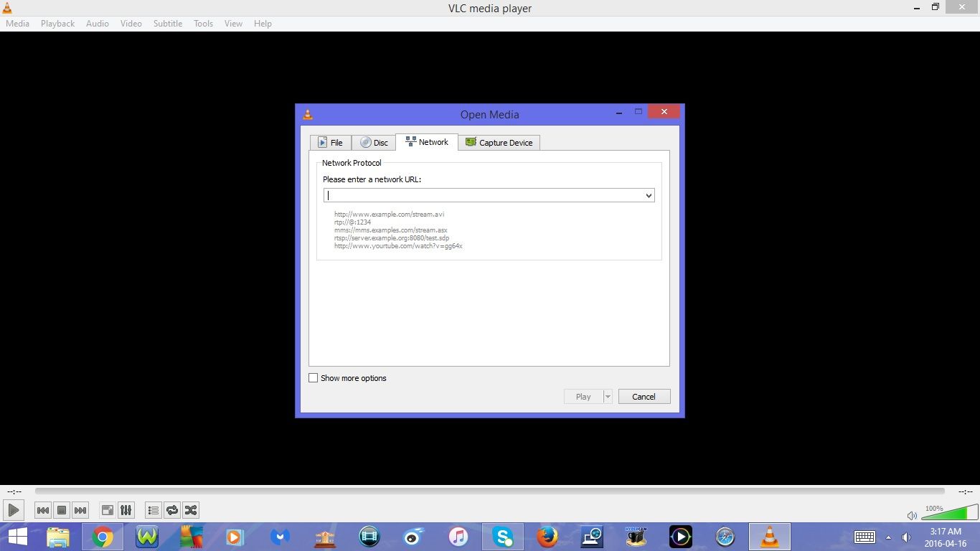Expand the Play button's dropdown arrow
The height and width of the screenshot is (551, 980).
(x=608, y=396)
